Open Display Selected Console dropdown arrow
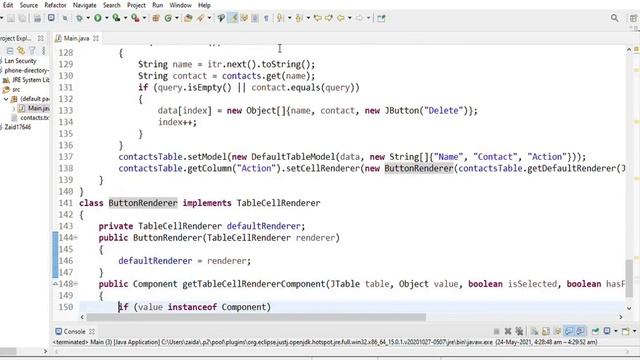The width and height of the screenshot is (640, 360). point(616,331)
